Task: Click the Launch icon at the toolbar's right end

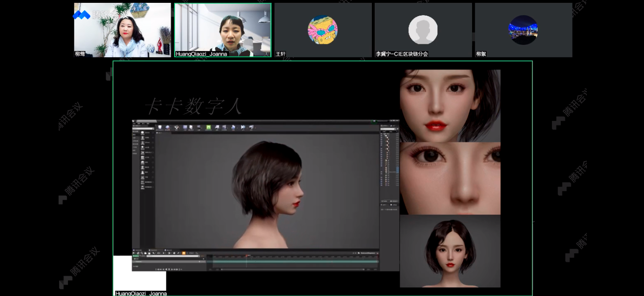Action: tap(251, 127)
